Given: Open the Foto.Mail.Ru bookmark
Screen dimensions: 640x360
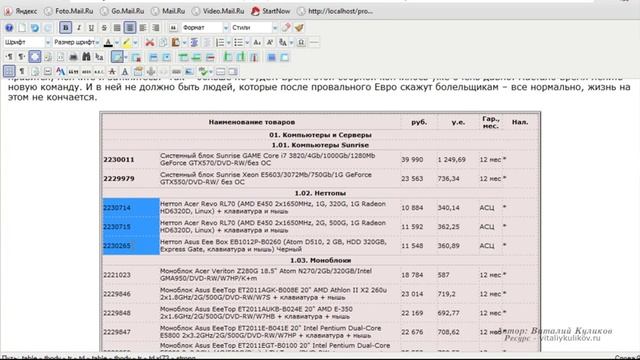Looking at the screenshot, I should point(69,11).
